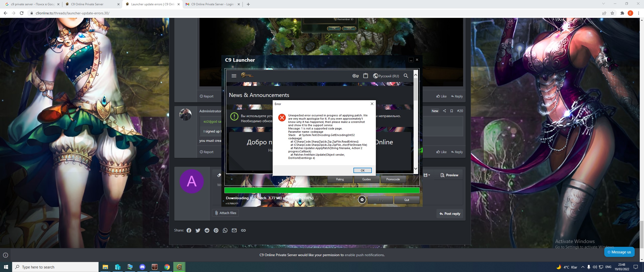Screen dimensions: 644x272
Task: Report post #20
Action: click(206, 152)
